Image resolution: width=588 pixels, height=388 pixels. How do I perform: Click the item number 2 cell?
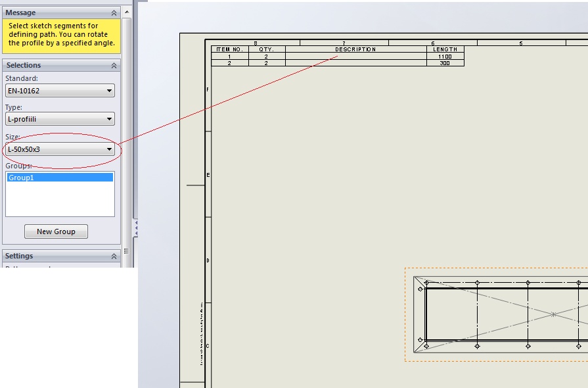[x=230, y=63]
